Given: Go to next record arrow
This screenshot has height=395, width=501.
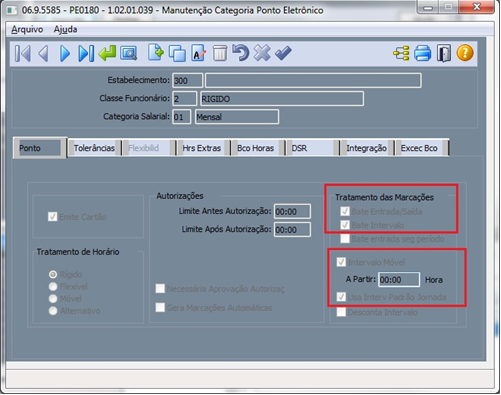Looking at the screenshot, I should click(65, 53).
